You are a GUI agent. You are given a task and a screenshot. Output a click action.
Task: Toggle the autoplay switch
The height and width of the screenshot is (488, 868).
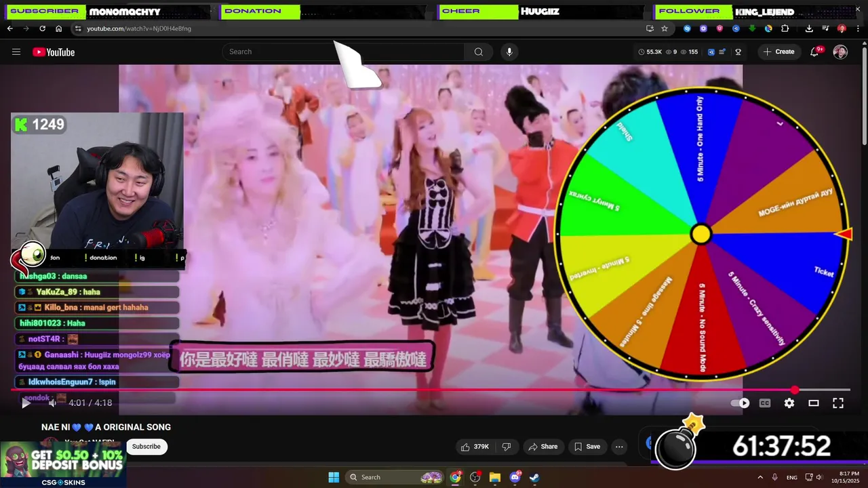tap(741, 403)
